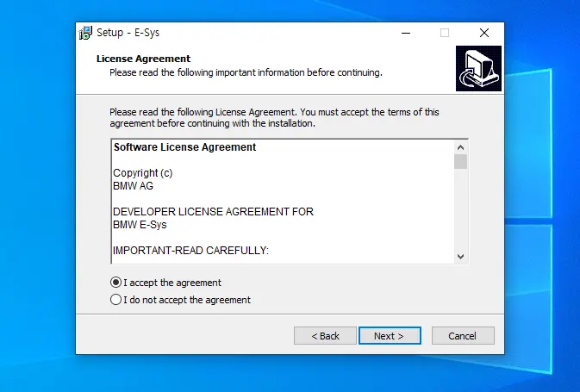Click the installer computer graphic at top right
This screenshot has width=580, height=392.
click(x=478, y=68)
